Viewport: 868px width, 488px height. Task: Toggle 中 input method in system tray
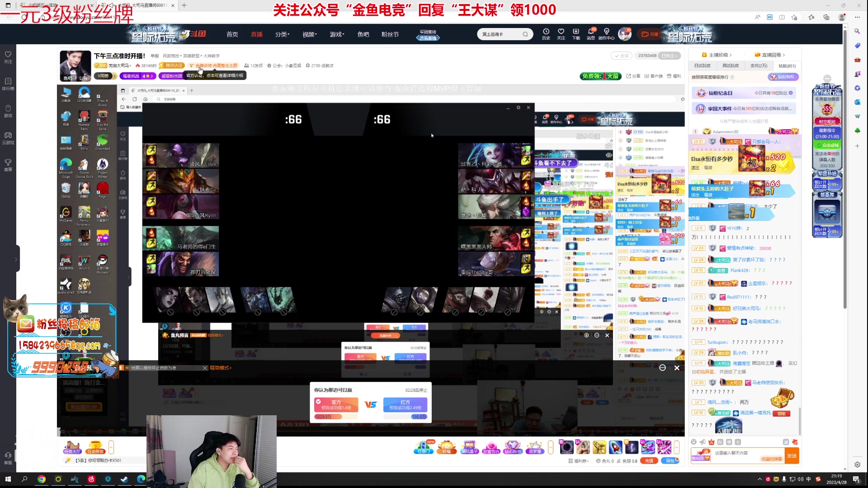pyautogui.click(x=809, y=479)
